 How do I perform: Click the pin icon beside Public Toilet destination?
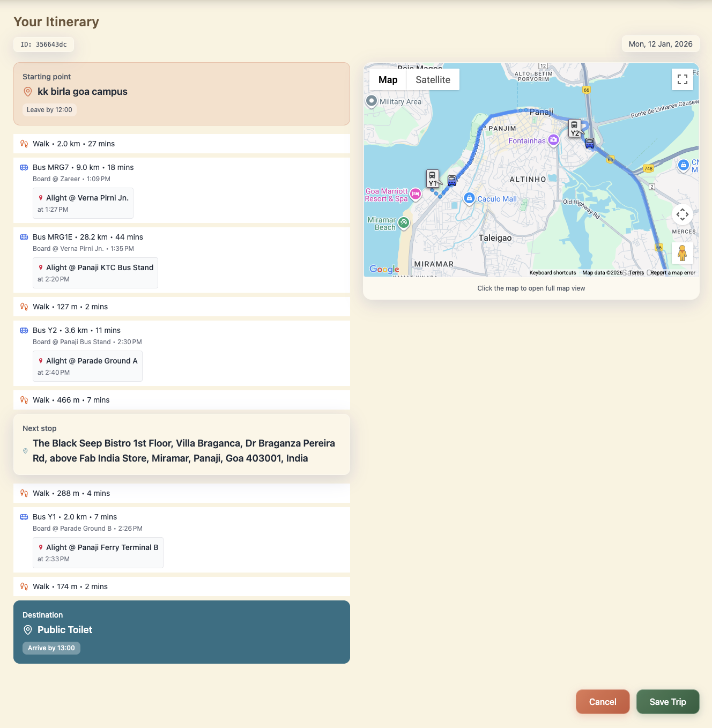coord(27,630)
